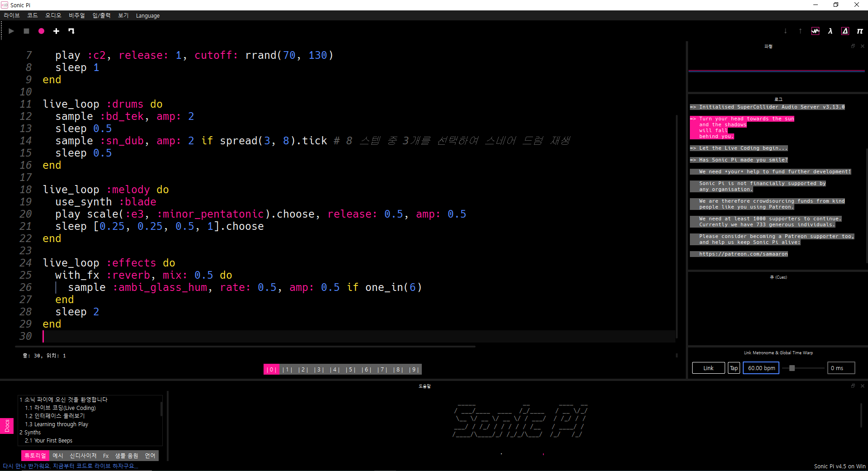Switch to buffer 7 tab

pos(382,370)
